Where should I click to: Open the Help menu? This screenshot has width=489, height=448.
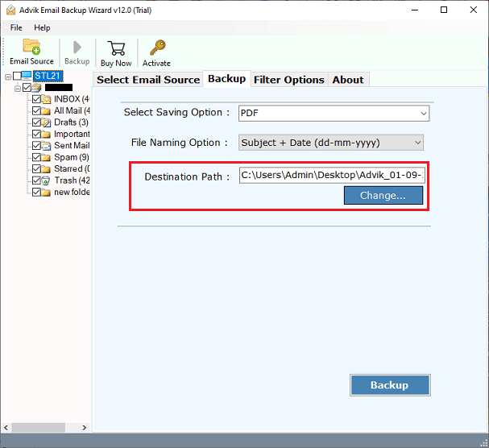point(42,27)
